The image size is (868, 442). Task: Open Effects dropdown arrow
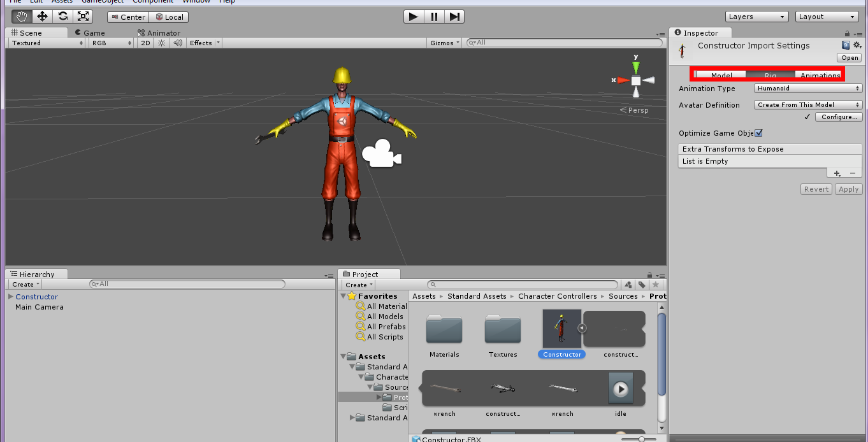[x=219, y=43]
